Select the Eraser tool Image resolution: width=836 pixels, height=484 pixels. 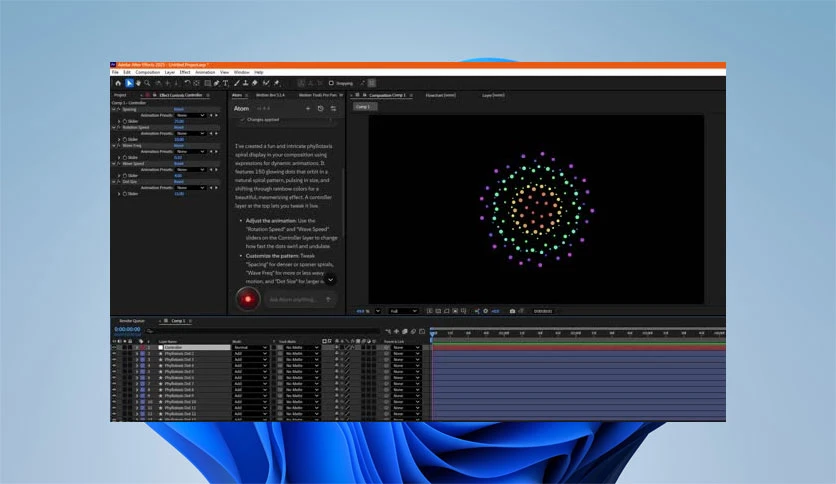pos(255,83)
